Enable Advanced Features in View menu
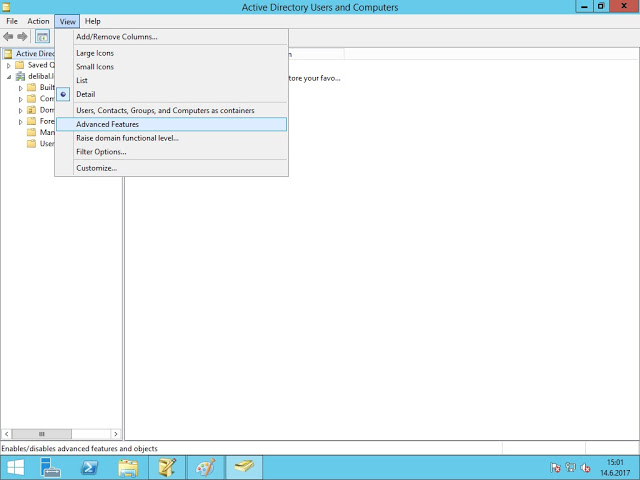640x480 pixels. [x=107, y=124]
